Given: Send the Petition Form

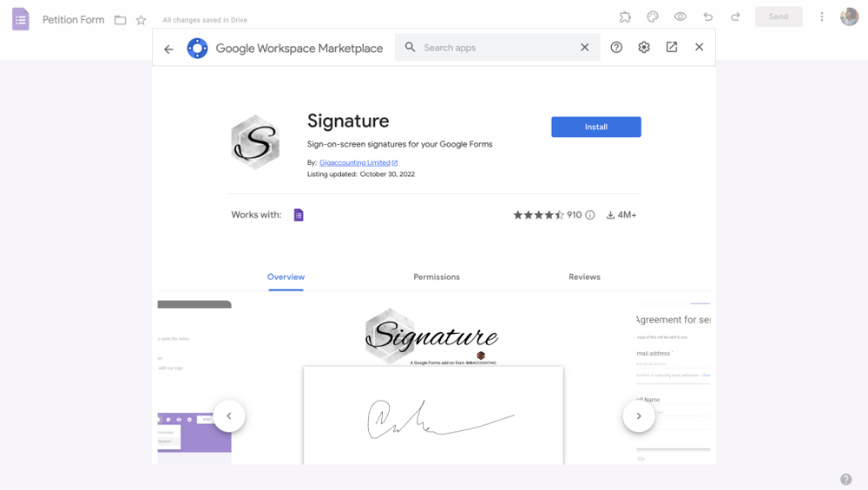Looking at the screenshot, I should pos(779,16).
